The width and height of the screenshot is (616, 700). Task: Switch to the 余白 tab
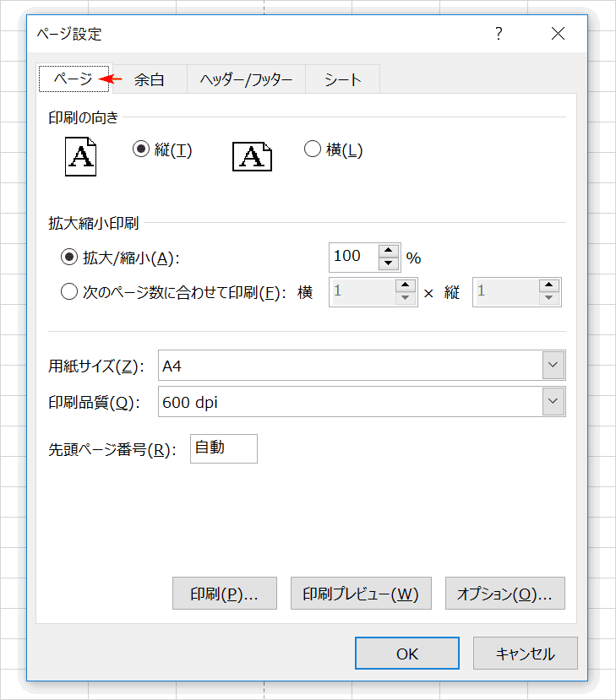coord(150,79)
